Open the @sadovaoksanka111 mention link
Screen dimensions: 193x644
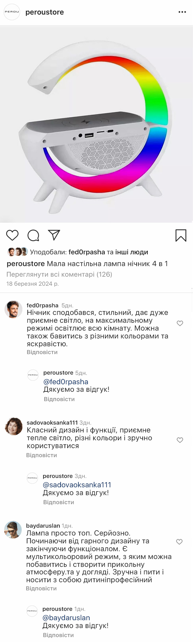point(77,485)
